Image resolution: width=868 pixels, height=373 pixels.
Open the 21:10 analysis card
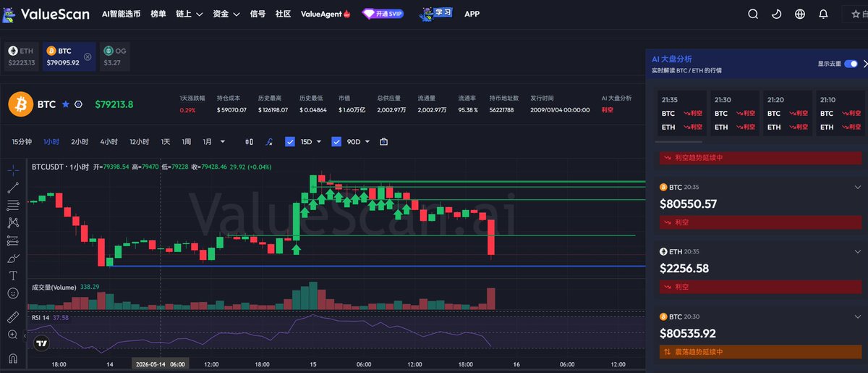[840, 114]
